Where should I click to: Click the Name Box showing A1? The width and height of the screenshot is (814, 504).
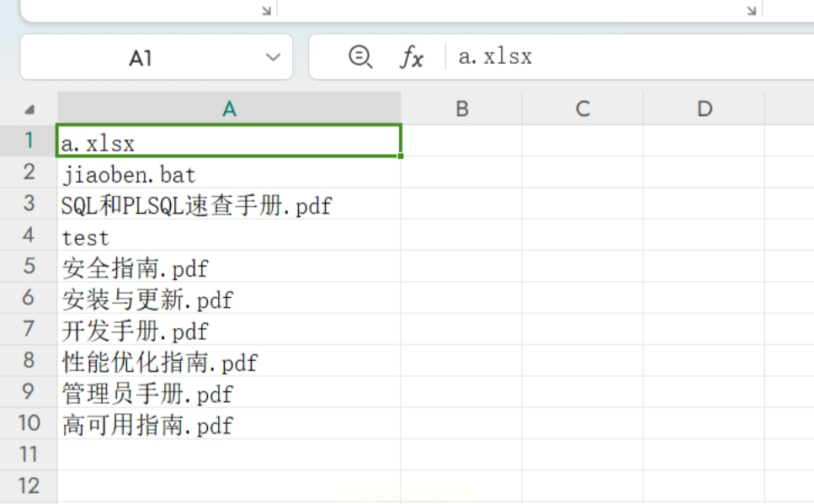tap(157, 57)
